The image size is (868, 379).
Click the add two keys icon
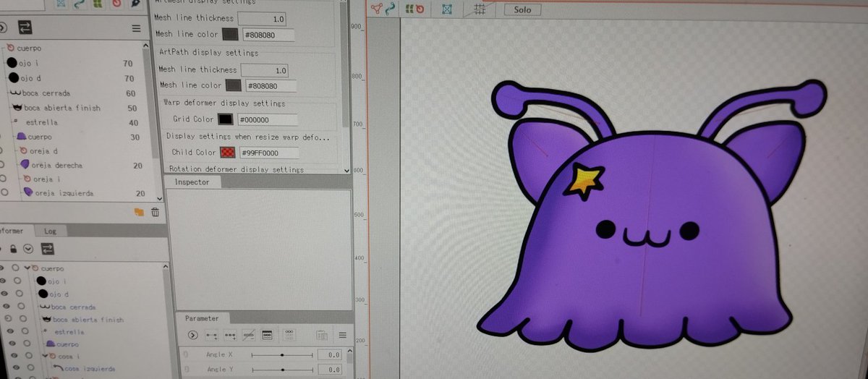212,336
